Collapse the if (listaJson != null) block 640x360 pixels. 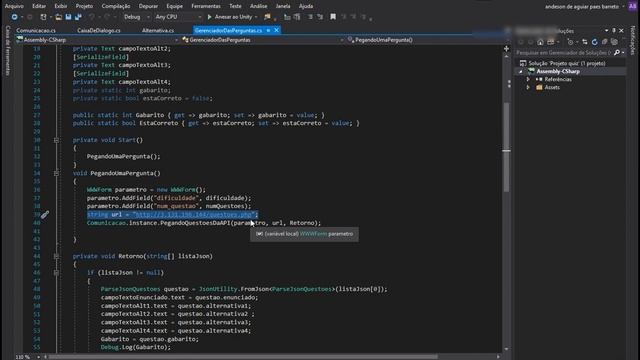(56, 273)
